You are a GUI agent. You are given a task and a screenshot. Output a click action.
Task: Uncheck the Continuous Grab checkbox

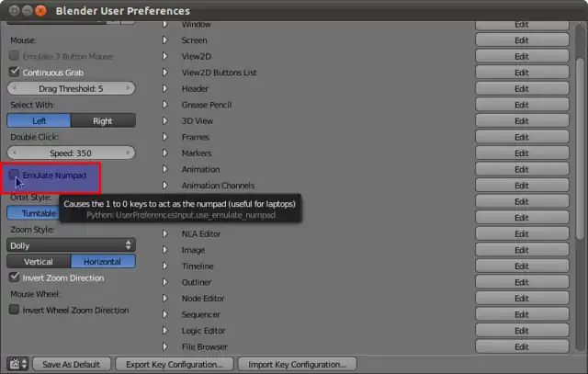click(x=15, y=72)
